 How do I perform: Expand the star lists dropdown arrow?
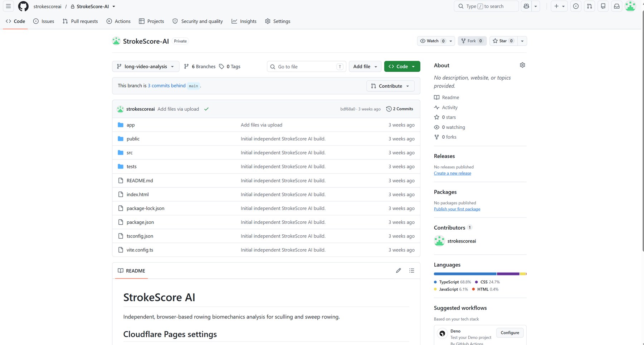point(522,41)
